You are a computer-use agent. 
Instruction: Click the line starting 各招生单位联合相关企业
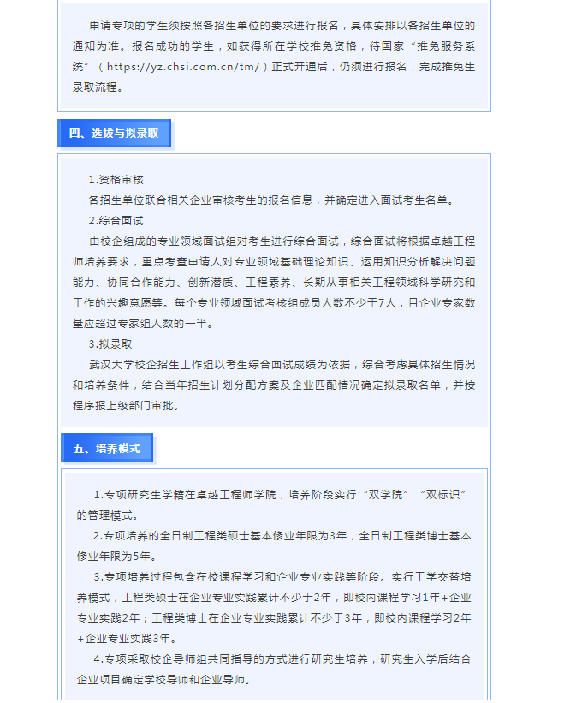click(273, 200)
